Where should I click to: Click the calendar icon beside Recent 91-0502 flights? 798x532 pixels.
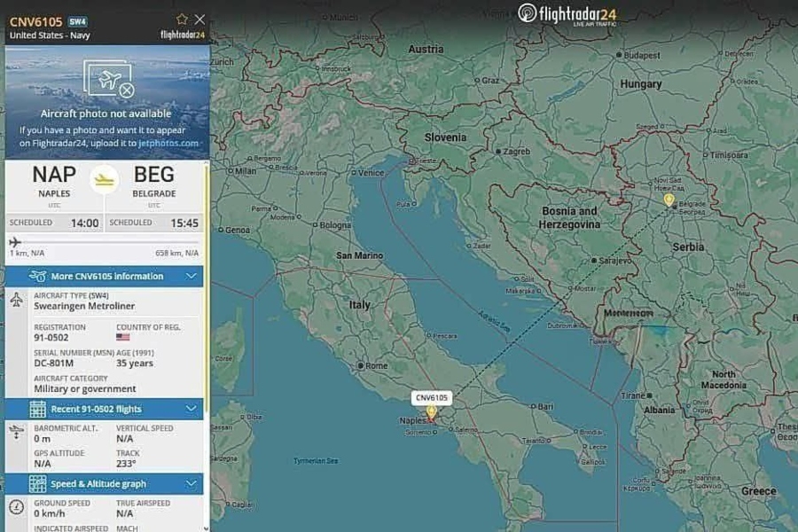(x=37, y=409)
